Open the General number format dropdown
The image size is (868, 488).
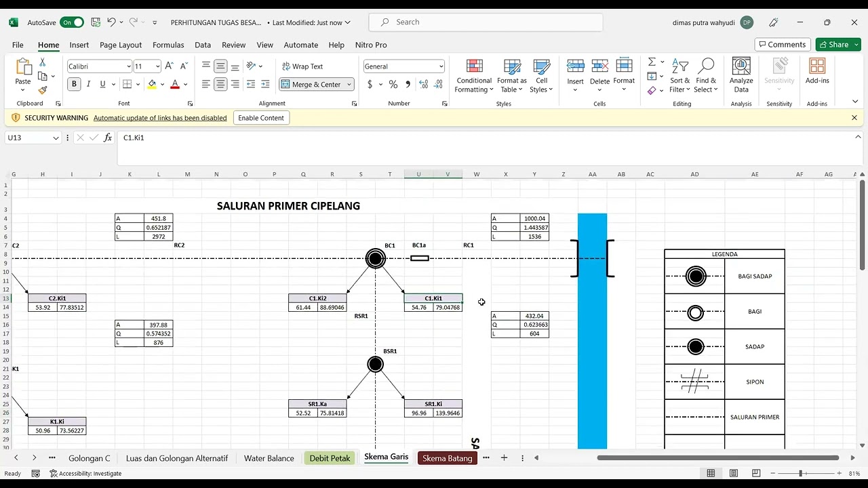click(441, 66)
